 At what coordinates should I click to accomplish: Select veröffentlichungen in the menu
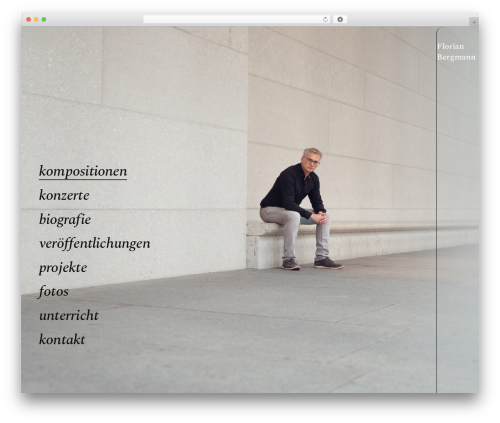pos(95,244)
